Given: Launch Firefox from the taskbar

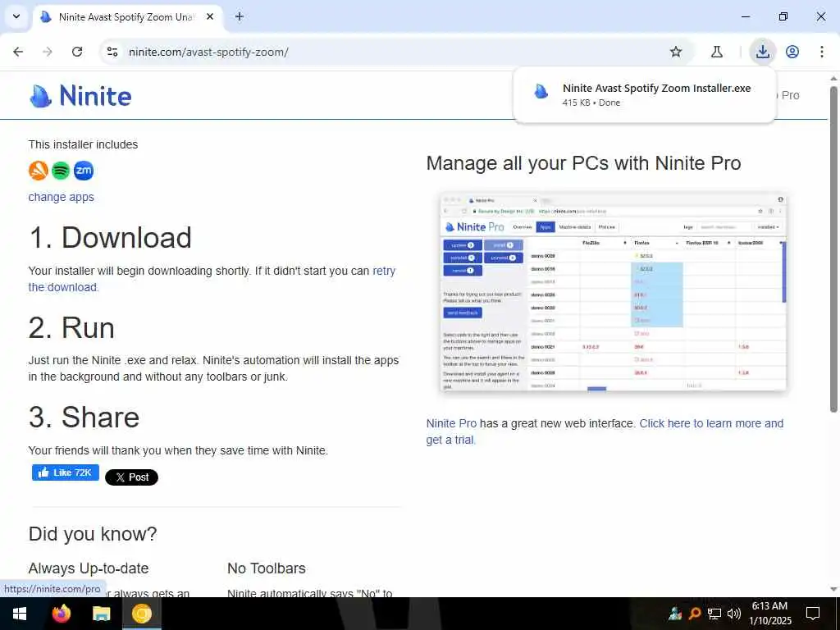Looking at the screenshot, I should [61, 614].
